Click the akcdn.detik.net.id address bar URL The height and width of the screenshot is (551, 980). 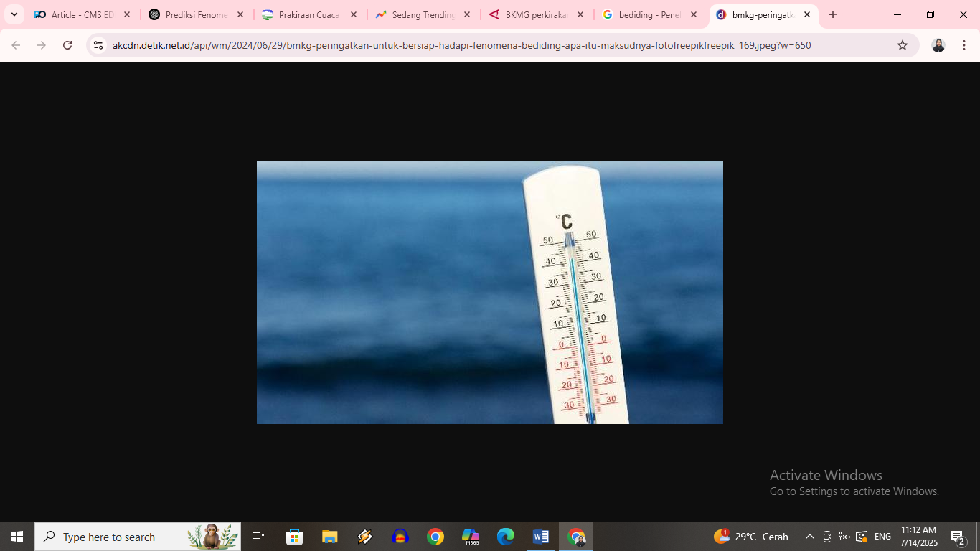click(x=461, y=45)
